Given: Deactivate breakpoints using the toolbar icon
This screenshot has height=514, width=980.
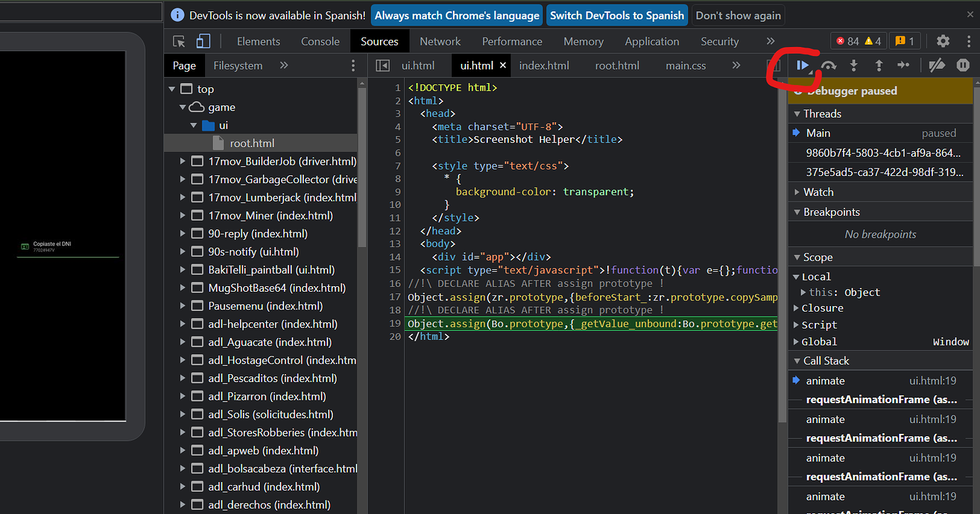Looking at the screenshot, I should (937, 65).
